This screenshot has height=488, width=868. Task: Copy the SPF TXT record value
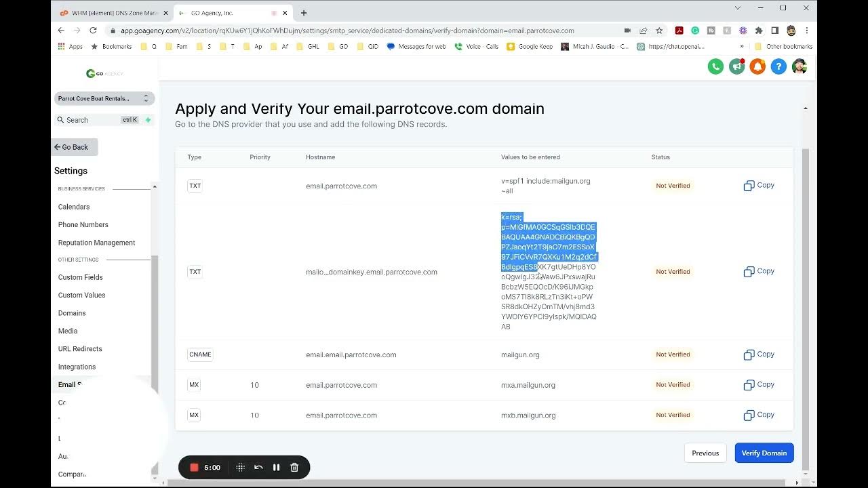(x=759, y=186)
